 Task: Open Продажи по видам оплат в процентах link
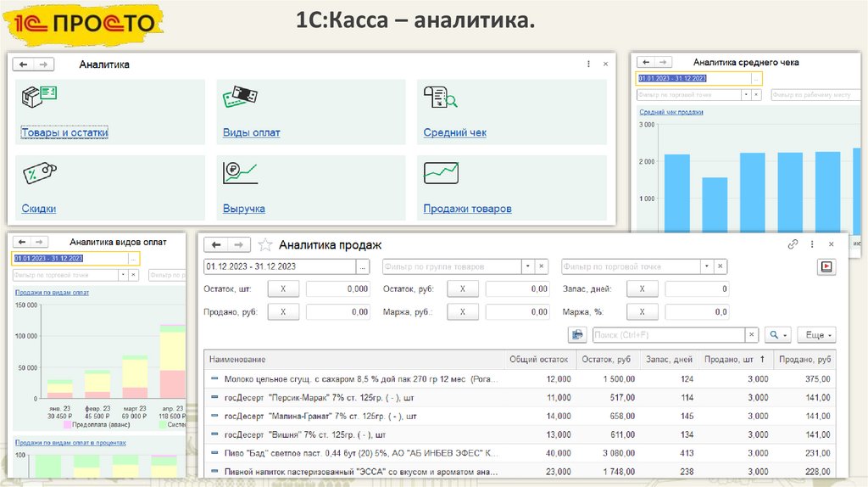pos(70,443)
